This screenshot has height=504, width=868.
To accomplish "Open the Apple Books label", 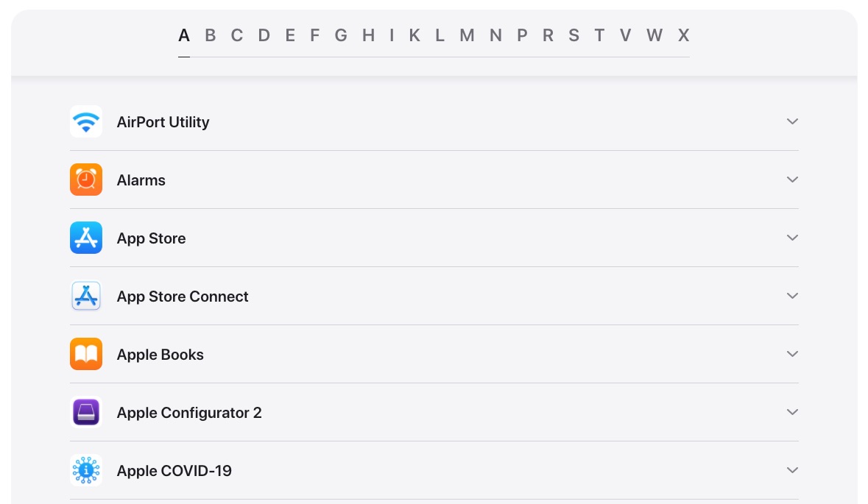I will pos(160,355).
